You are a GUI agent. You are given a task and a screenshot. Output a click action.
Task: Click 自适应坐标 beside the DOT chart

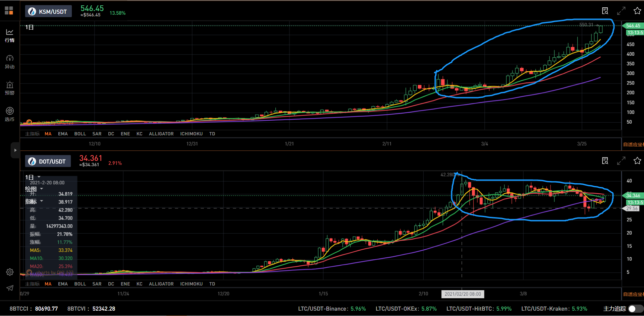point(633,294)
